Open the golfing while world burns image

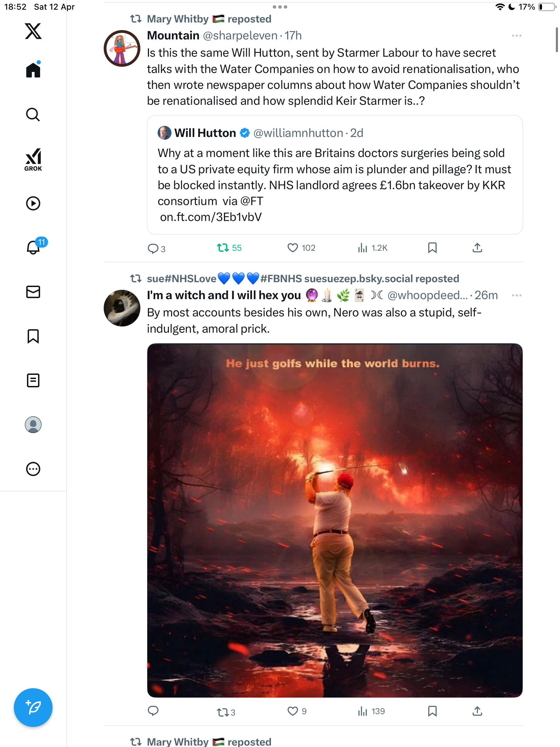335,520
